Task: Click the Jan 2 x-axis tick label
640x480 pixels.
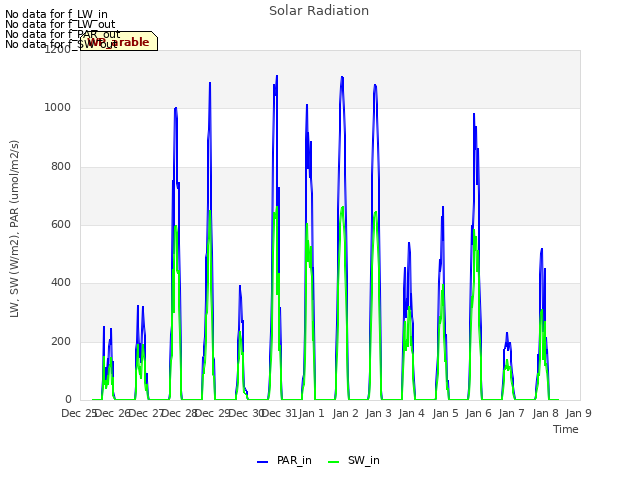Action: click(x=345, y=413)
